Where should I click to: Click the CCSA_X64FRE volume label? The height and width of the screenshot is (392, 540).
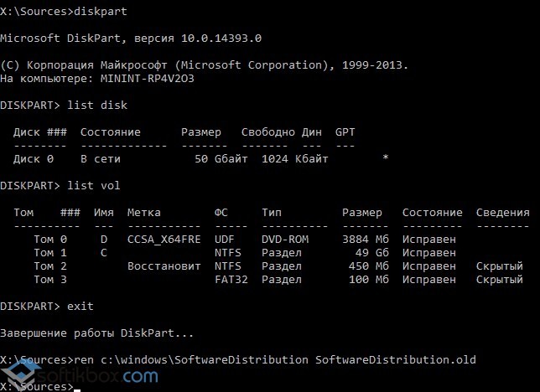(164, 239)
